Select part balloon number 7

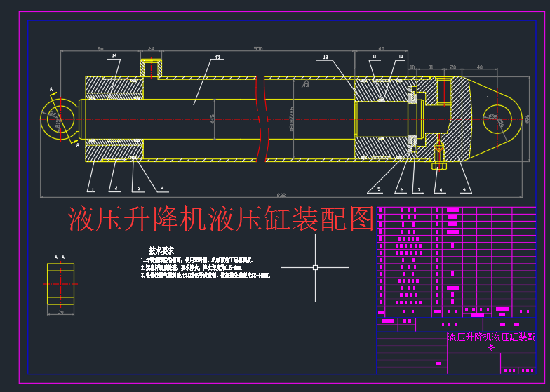click(x=419, y=190)
